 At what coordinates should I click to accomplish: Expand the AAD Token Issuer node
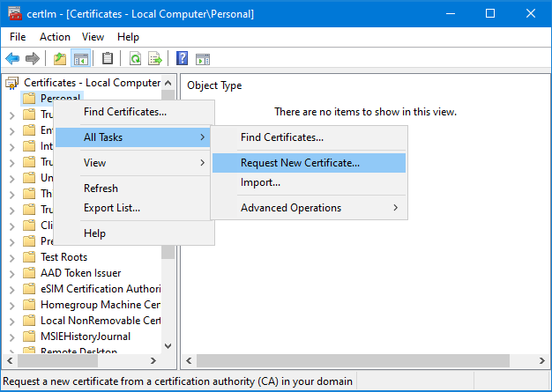point(12,274)
